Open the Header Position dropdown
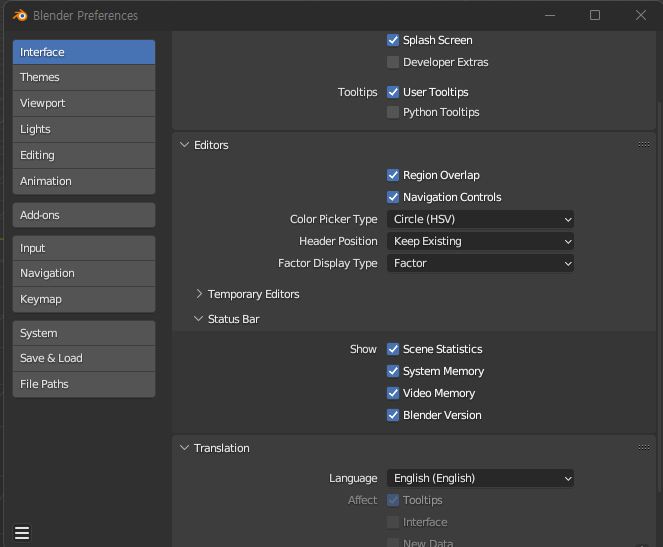Screen dimensions: 663x547 [x=480, y=241]
